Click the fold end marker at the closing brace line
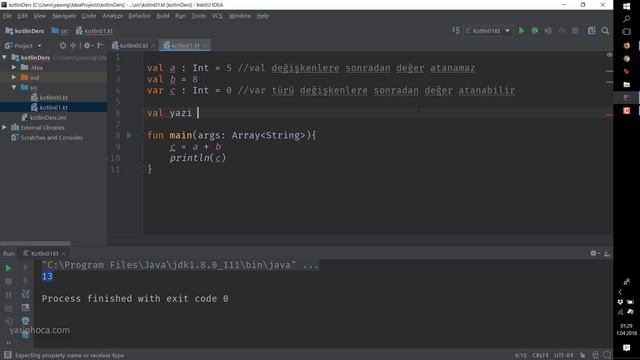640x360 pixels. pos(142,169)
